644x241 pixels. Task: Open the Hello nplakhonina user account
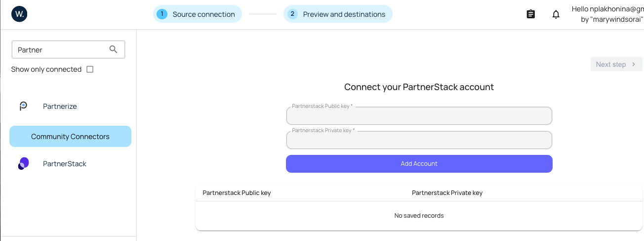(607, 14)
